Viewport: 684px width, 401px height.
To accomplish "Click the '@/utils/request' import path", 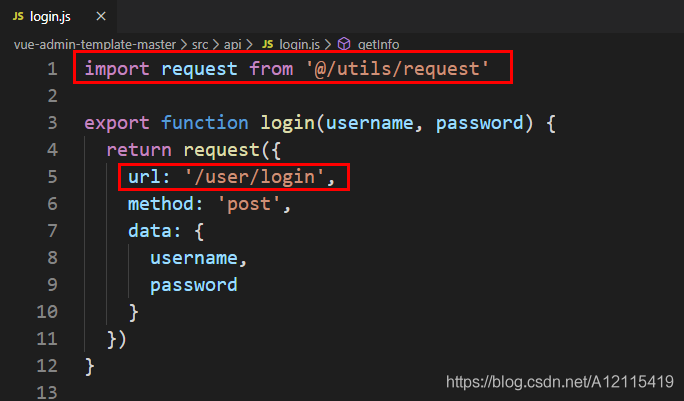I will (x=397, y=69).
